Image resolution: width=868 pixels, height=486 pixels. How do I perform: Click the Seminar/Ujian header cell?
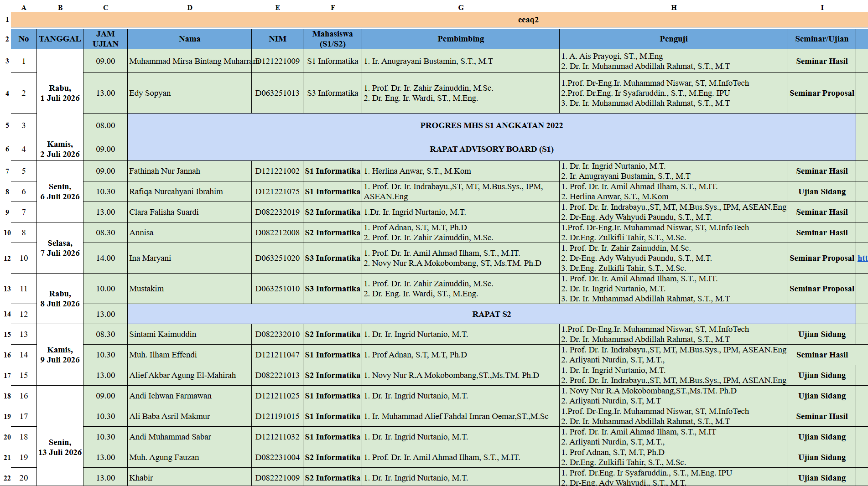click(822, 39)
